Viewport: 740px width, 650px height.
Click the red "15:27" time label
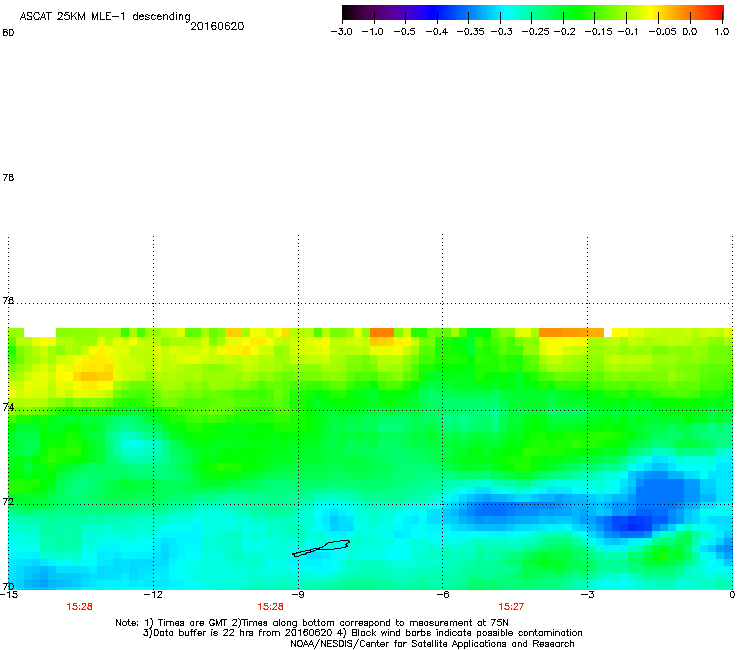click(511, 607)
